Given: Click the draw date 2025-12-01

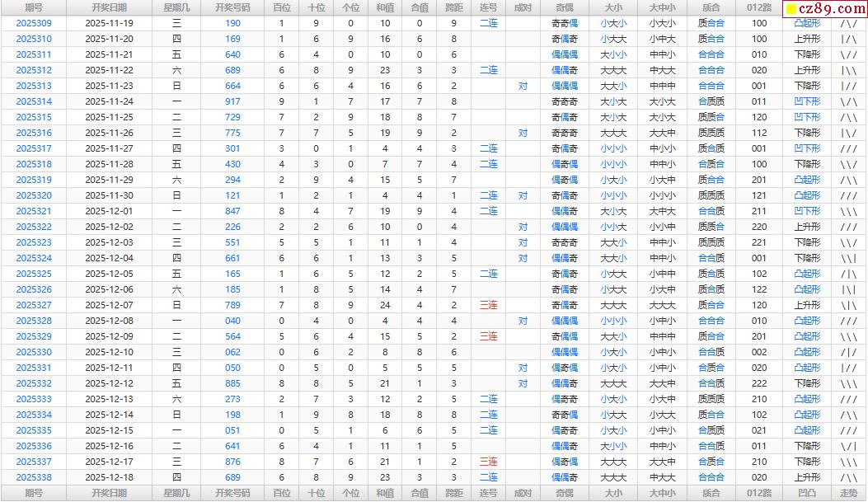Looking at the screenshot, I should (110, 211).
